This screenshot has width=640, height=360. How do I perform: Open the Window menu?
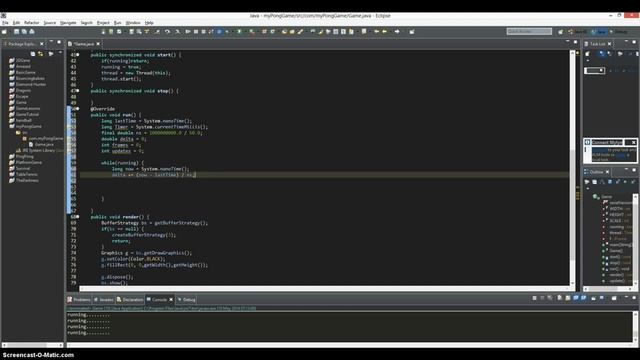[133, 23]
